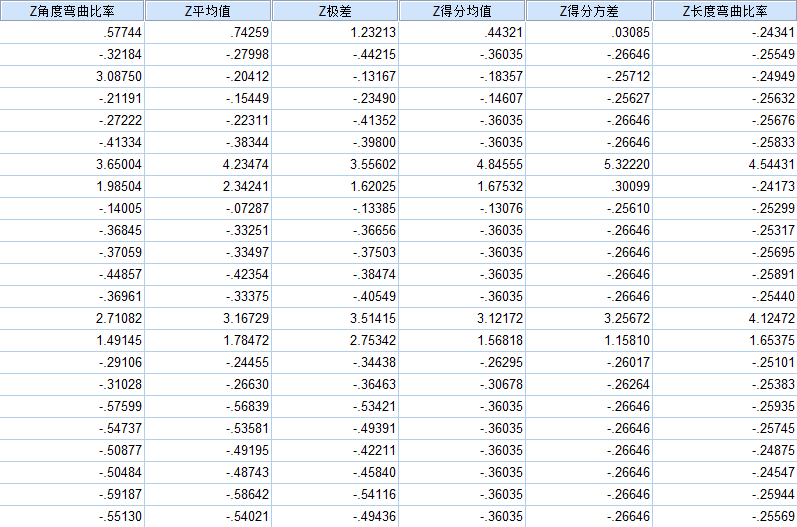The width and height of the screenshot is (797, 527).
Task: Click cell value 1.23213
Action: pyautogui.click(x=373, y=33)
